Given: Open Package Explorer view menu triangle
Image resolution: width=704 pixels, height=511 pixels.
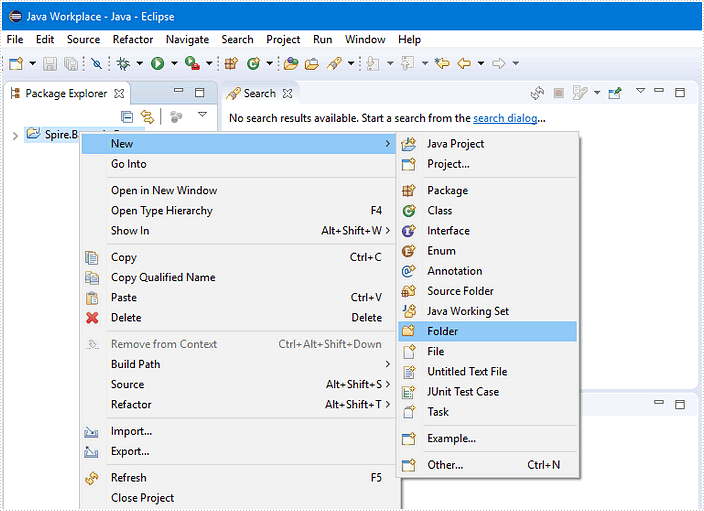Looking at the screenshot, I should pos(202,115).
